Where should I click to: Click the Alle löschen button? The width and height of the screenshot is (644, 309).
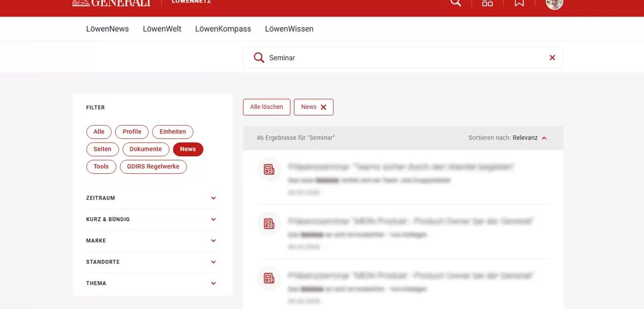(266, 107)
